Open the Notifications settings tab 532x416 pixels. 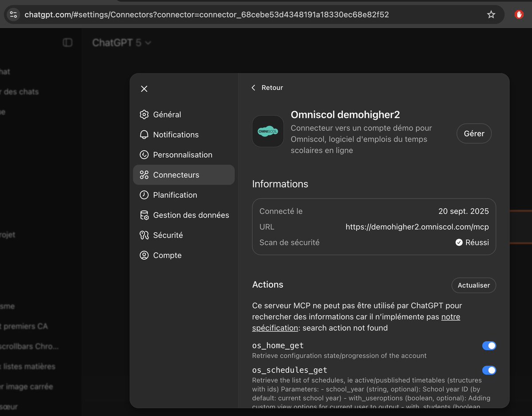click(x=184, y=135)
